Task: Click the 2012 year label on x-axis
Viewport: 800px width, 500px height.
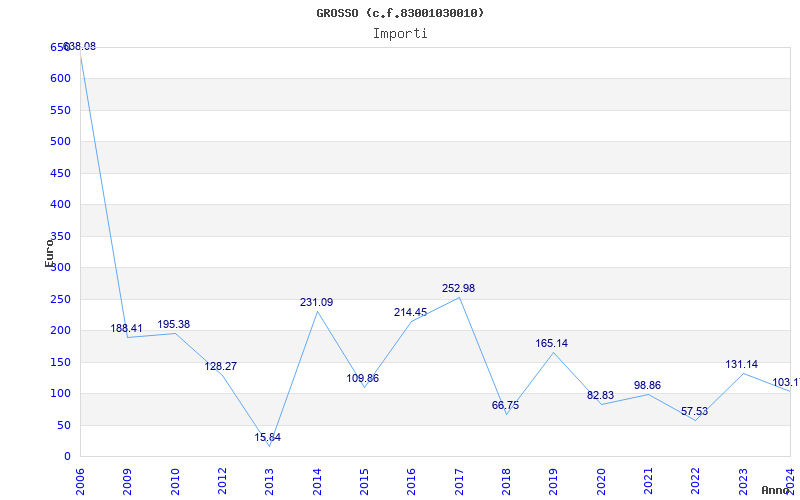Action: [x=222, y=482]
